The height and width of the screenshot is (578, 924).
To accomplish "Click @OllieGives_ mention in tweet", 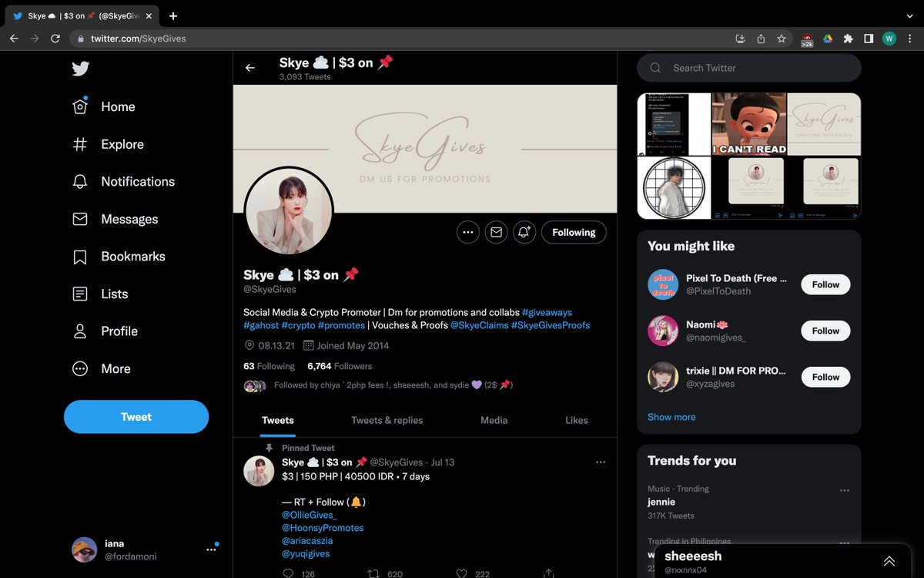I will click(310, 515).
